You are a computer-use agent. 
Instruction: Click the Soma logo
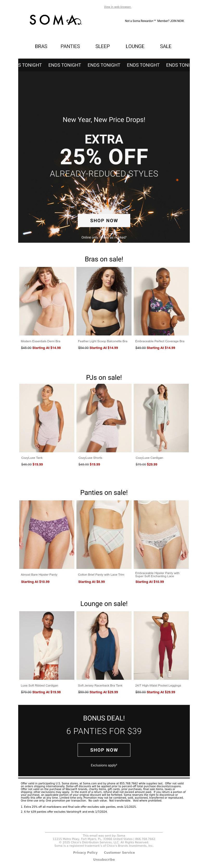coord(56,20)
